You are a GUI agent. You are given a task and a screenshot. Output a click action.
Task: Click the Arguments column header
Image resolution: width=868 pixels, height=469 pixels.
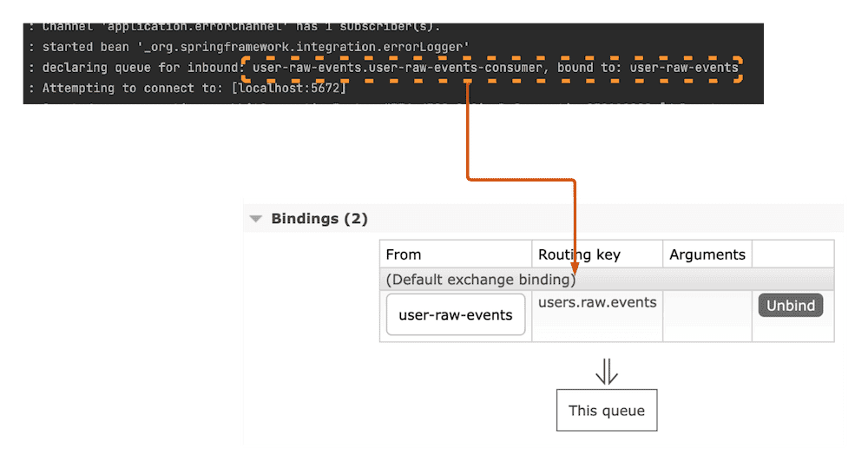(x=707, y=254)
